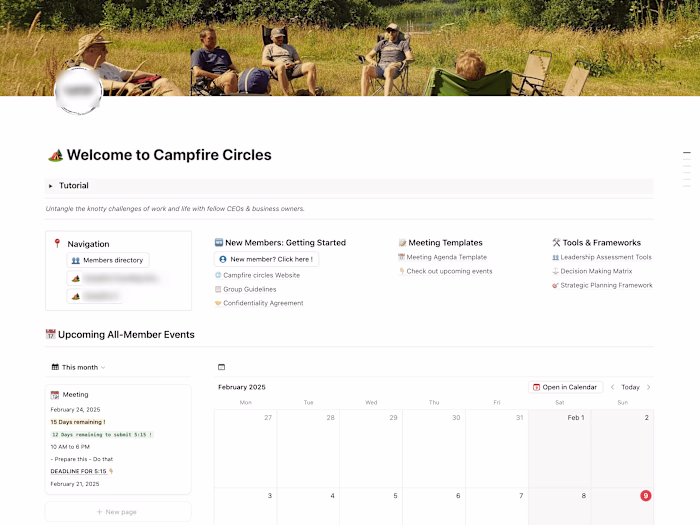
Task: Click the memo icon beside Meeting Templates
Action: point(403,243)
